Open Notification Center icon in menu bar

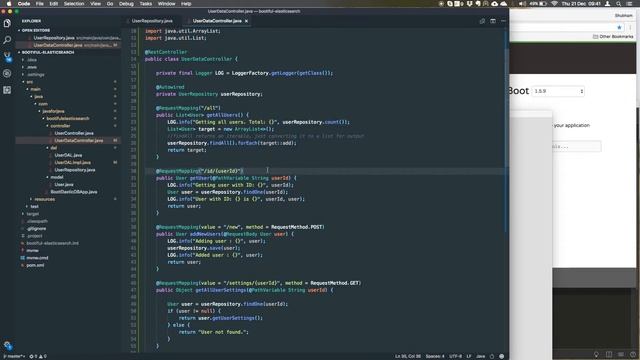629,3
